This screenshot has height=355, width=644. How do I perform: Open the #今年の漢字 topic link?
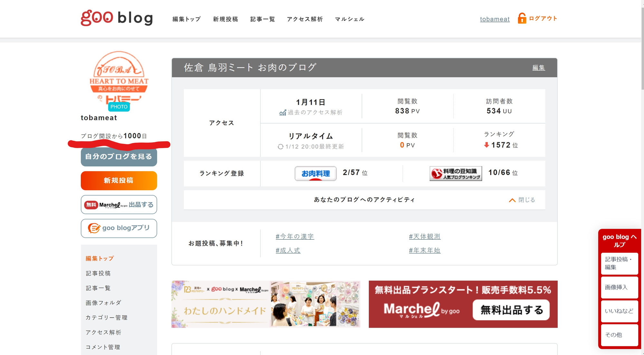[x=295, y=237]
